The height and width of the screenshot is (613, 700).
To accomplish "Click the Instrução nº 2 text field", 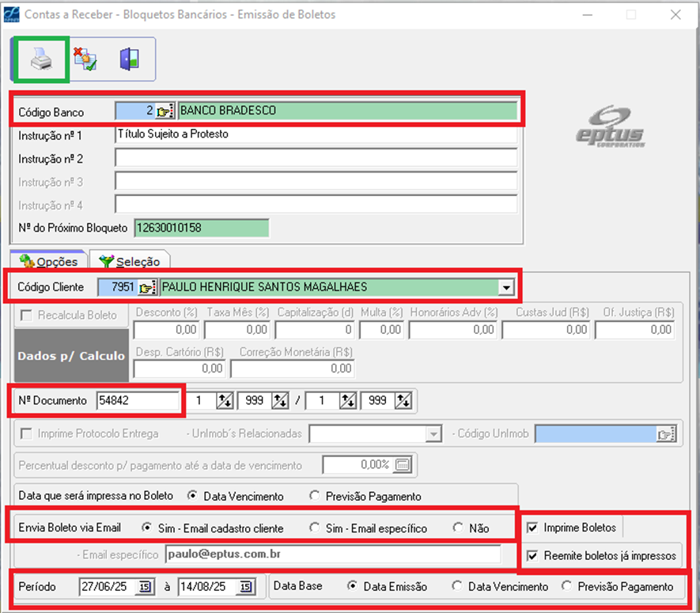I will 315,158.
